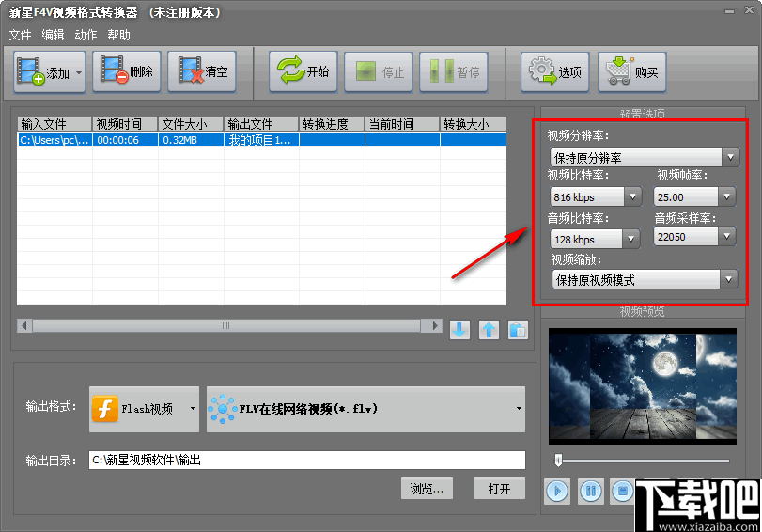Viewport: 762px width, 532px height.
Task: Click the 输出文件 column header
Action: click(261, 124)
